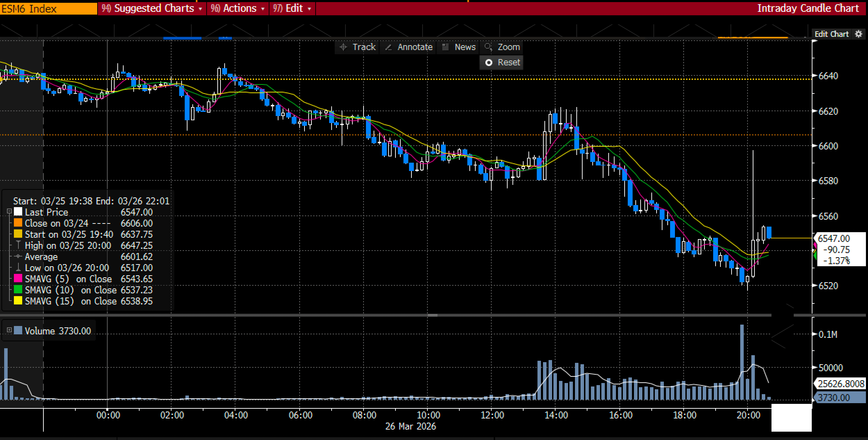Click the Edit Chart button
The width and height of the screenshot is (868, 440).
(x=831, y=34)
